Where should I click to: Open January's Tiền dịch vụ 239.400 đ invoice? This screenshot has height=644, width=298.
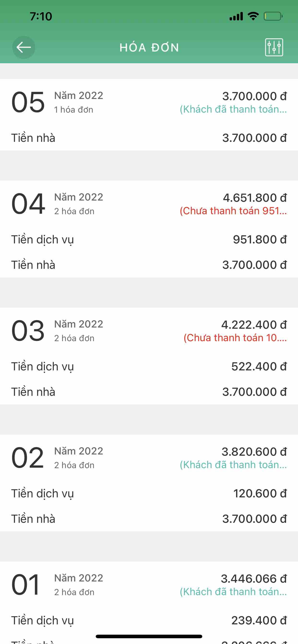pos(149,621)
